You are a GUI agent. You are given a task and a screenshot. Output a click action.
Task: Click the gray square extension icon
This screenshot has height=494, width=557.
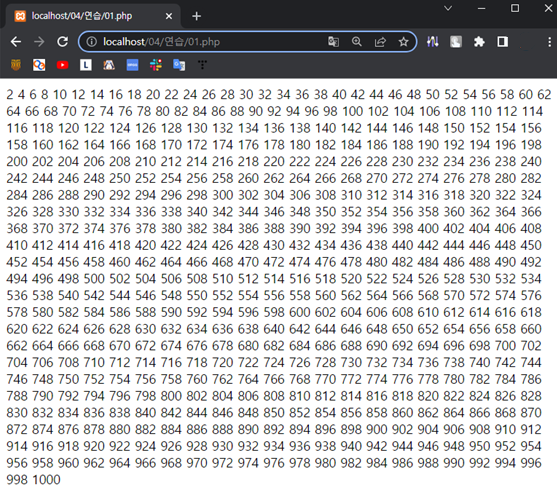456,42
